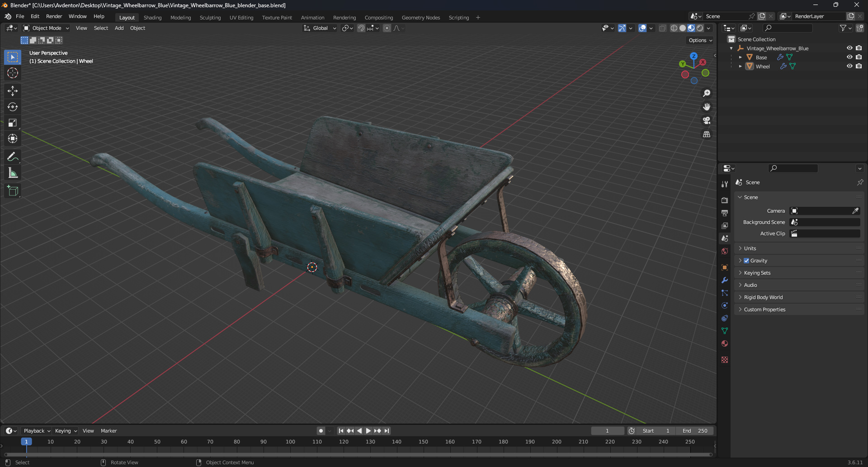Toggle proportional editing in header
The image size is (868, 467).
(387, 28)
